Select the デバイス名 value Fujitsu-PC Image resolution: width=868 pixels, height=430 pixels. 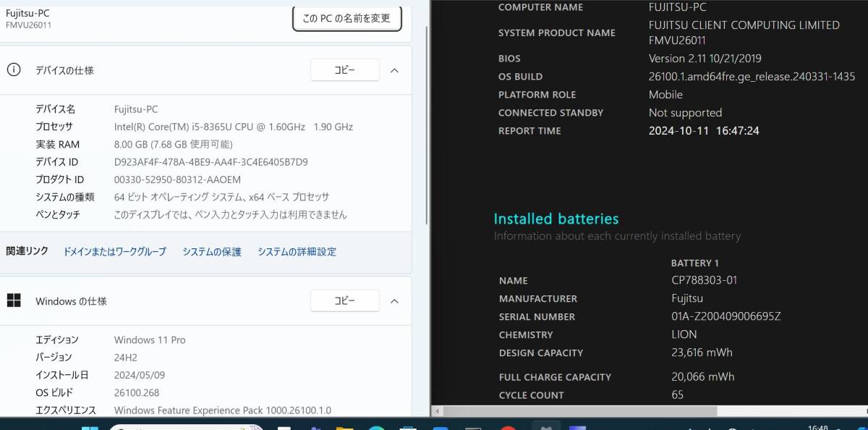point(136,109)
